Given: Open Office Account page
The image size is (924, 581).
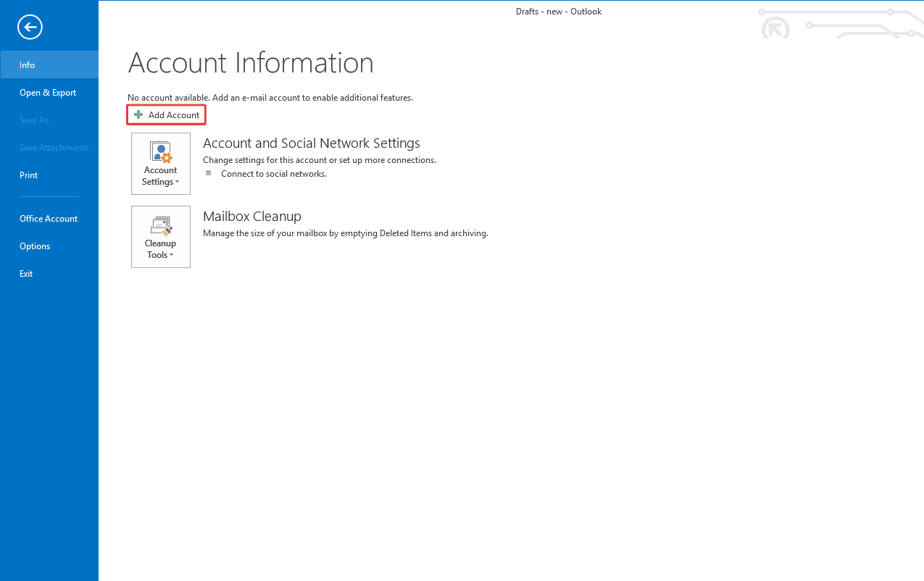Looking at the screenshot, I should (x=49, y=219).
